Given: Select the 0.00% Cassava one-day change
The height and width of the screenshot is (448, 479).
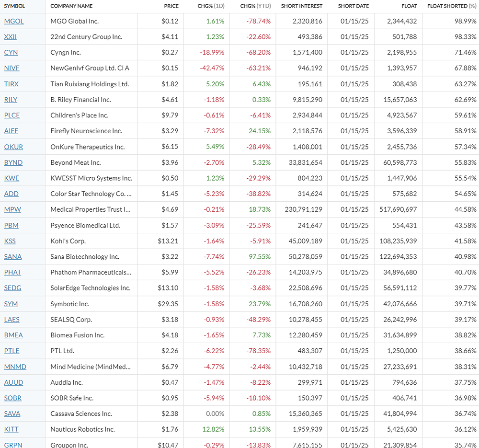Looking at the screenshot, I should (x=215, y=414).
